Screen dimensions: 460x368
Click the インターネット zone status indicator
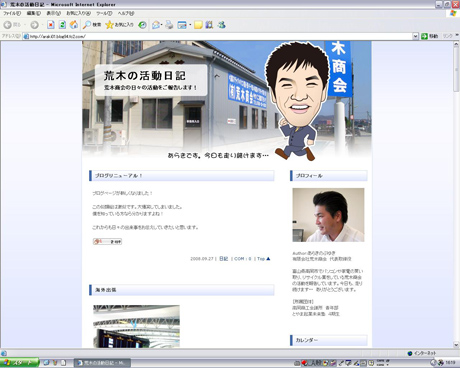(422, 353)
